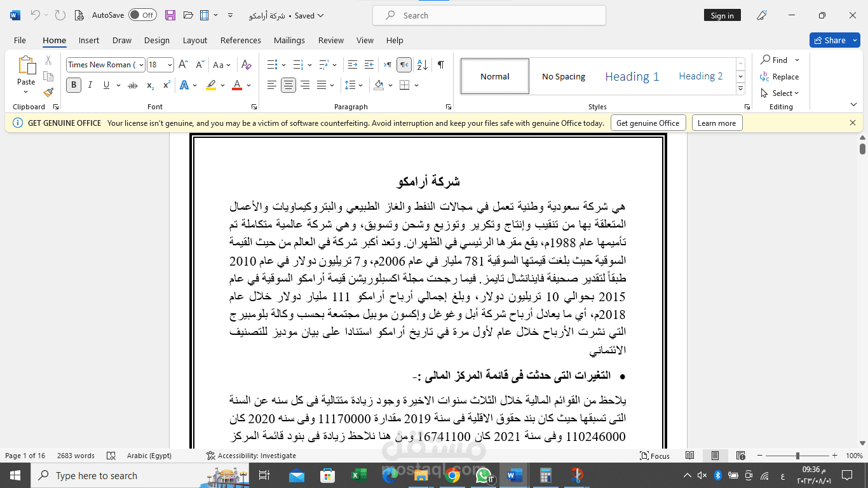Image resolution: width=868 pixels, height=488 pixels.
Task: Open the File menu
Action: pos(20,40)
